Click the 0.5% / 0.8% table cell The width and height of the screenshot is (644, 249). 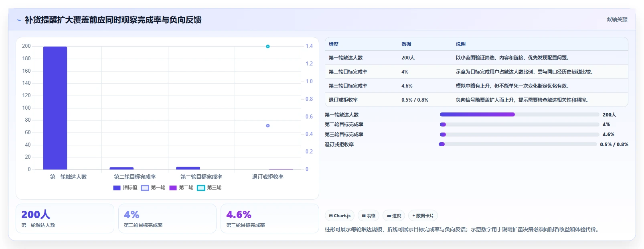[415, 100]
